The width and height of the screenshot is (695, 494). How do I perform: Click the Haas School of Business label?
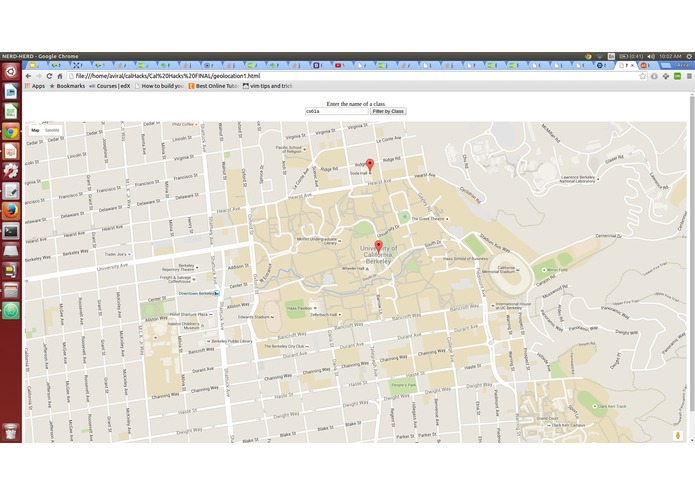465,258
